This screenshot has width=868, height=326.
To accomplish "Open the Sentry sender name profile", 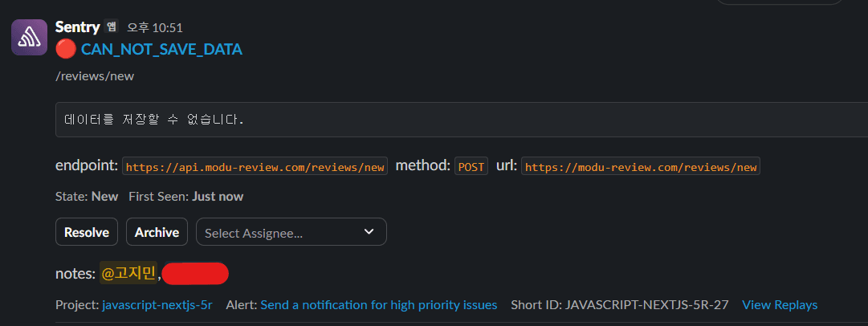I will coord(77,26).
